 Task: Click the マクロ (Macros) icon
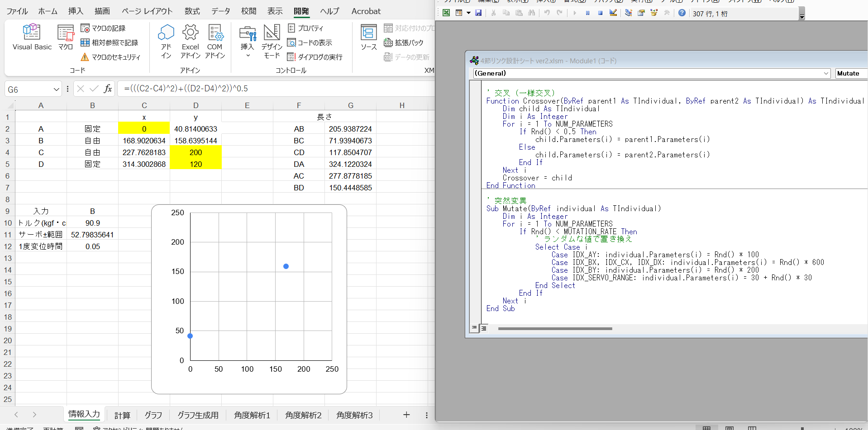coord(66,37)
